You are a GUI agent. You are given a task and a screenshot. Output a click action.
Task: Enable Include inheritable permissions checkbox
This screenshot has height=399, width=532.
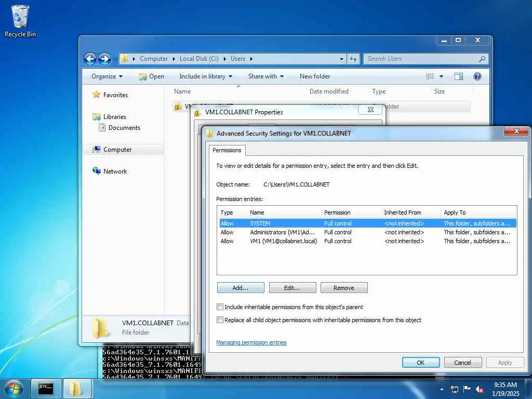click(x=220, y=307)
